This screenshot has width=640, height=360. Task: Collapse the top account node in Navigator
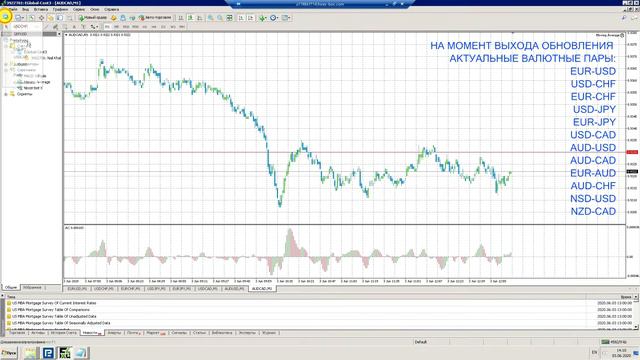(x=6, y=46)
